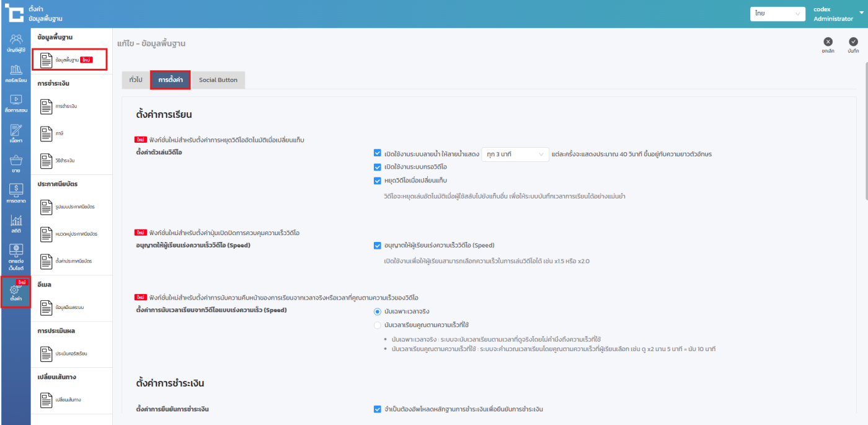868x425 pixels.
Task: Switch to the ทั่วไป tab
Action: (x=136, y=80)
